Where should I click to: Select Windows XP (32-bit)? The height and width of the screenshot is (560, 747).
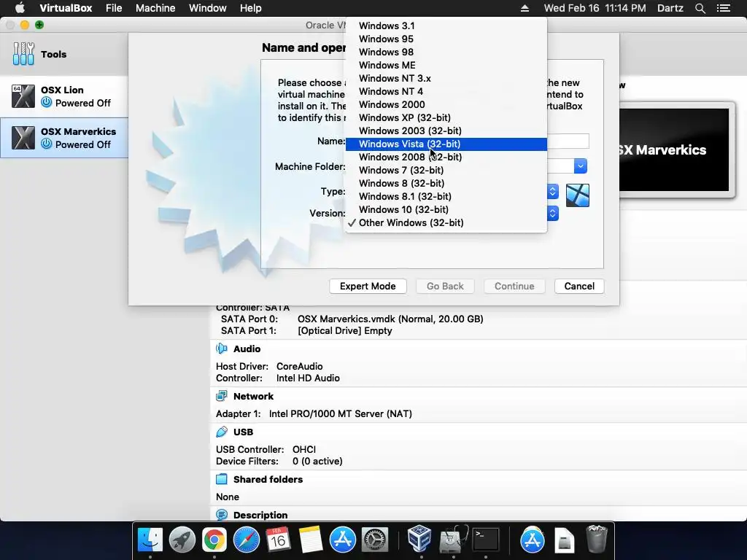[446, 117]
